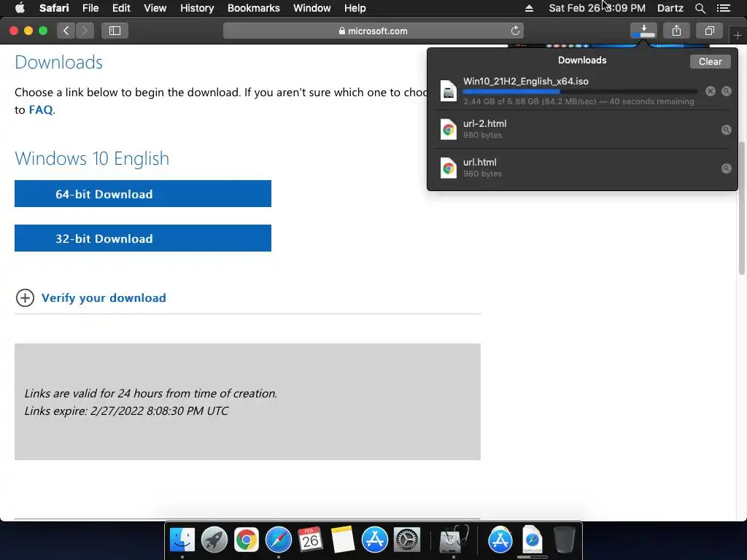This screenshot has width=747, height=560.
Task: Open Spotlight search in menu bar
Action: pos(700,8)
